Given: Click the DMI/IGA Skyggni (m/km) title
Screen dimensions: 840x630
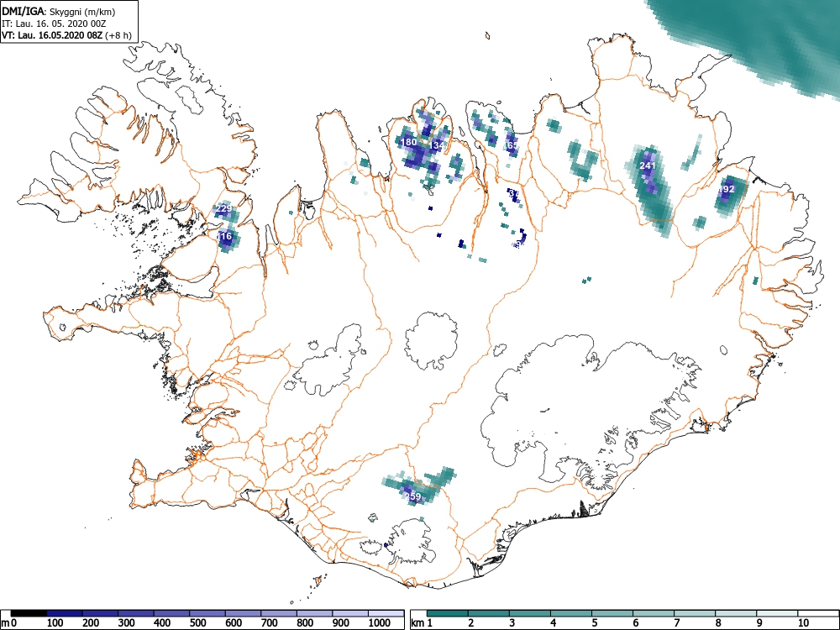Looking at the screenshot, I should (59, 11).
